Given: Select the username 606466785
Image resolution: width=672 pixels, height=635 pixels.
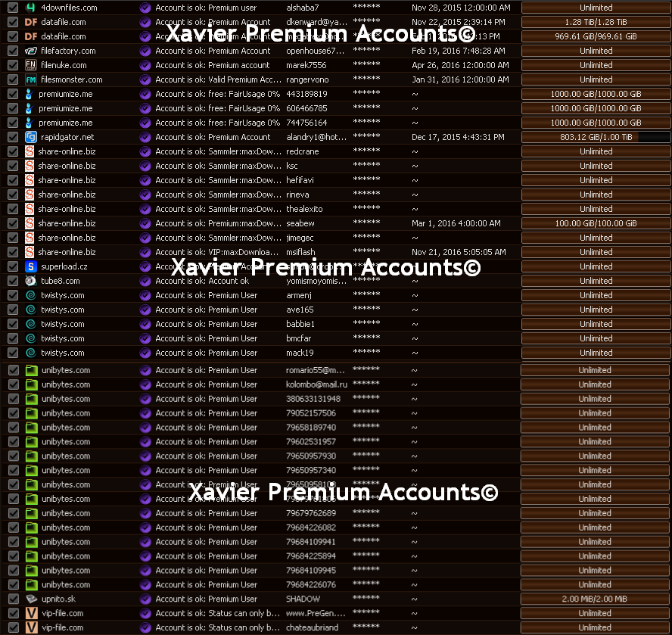Looking at the screenshot, I should pos(306,108).
